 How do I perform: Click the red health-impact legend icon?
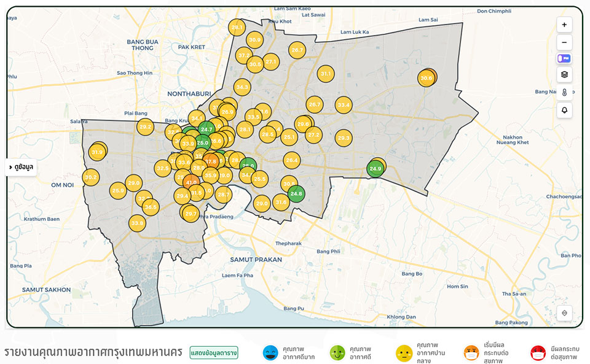538,353
